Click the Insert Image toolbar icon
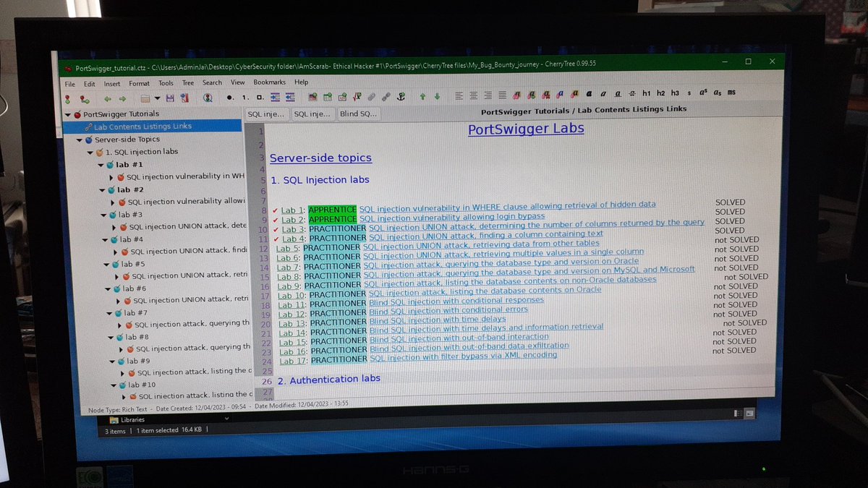868x488 pixels. tap(313, 97)
